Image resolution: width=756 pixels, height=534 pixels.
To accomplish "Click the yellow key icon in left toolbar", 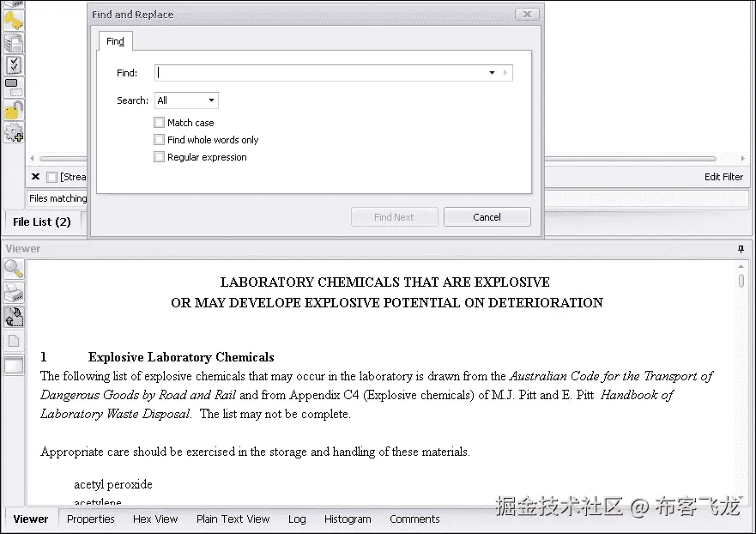I will pos(14,20).
